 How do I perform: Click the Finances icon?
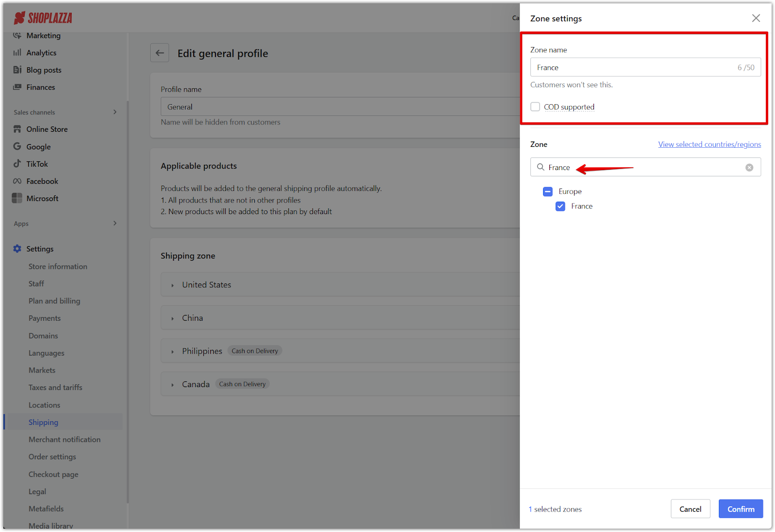[x=17, y=87]
